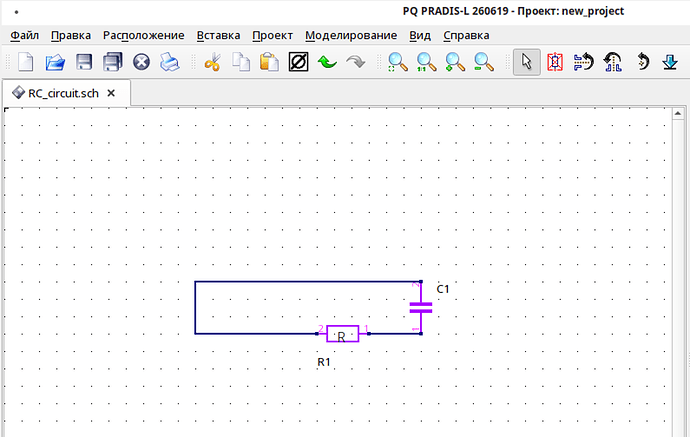This screenshot has height=437, width=690.
Task: Redo with the gray arrow icon
Action: 356,62
